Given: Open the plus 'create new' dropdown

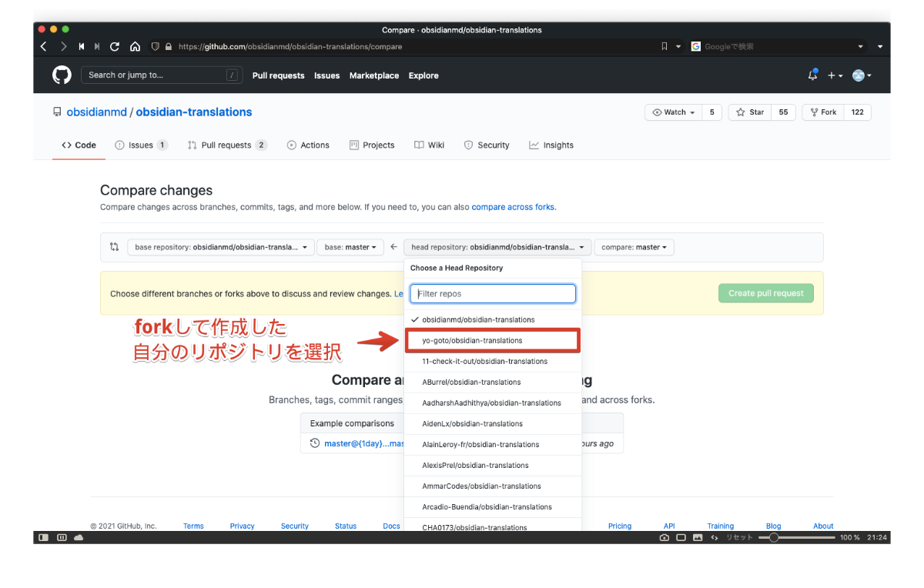Looking at the screenshot, I should pos(835,75).
